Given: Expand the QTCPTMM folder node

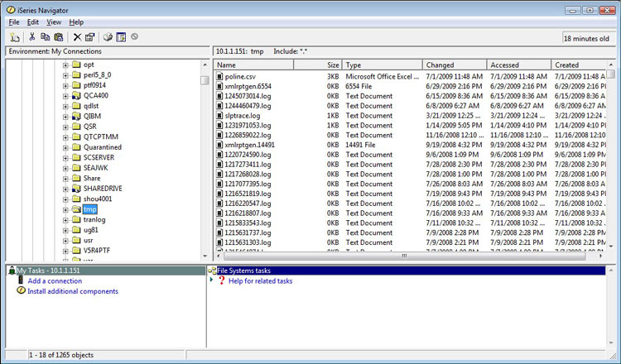Looking at the screenshot, I should (65, 137).
